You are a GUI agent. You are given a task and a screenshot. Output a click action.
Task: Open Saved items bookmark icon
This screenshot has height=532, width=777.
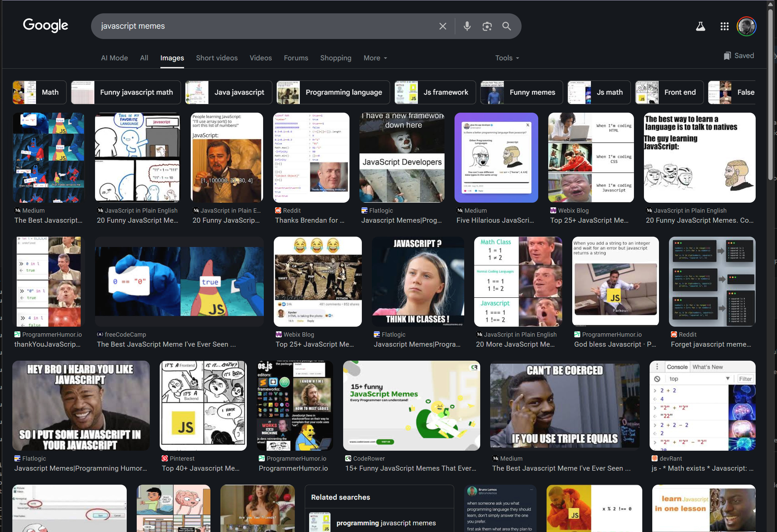pos(739,56)
